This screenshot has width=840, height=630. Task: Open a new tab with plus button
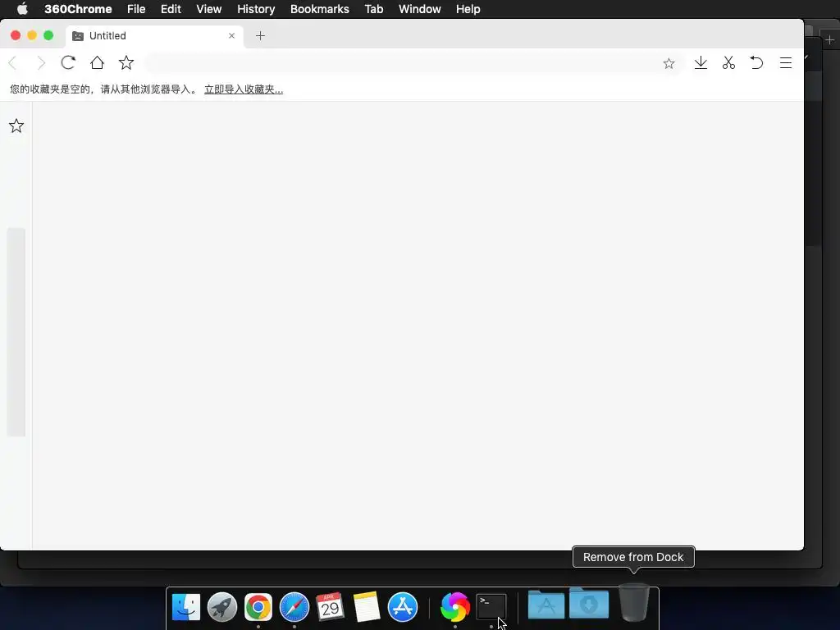(260, 36)
